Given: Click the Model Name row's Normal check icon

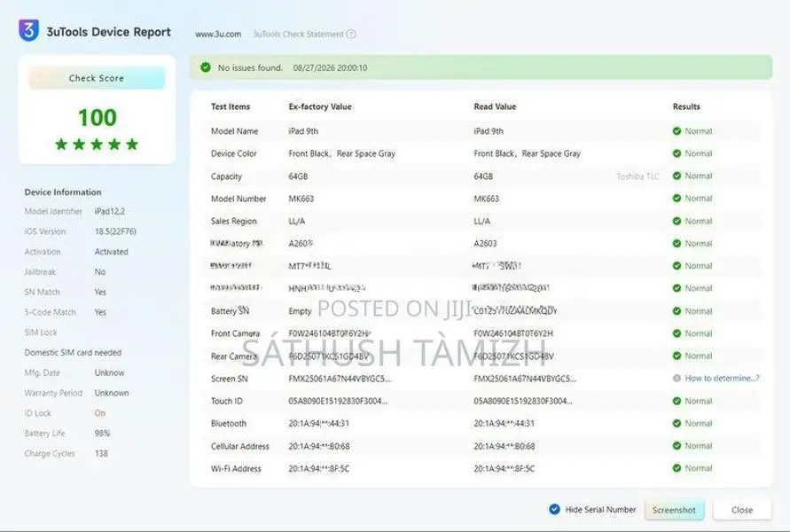Looking at the screenshot, I should click(x=677, y=131).
